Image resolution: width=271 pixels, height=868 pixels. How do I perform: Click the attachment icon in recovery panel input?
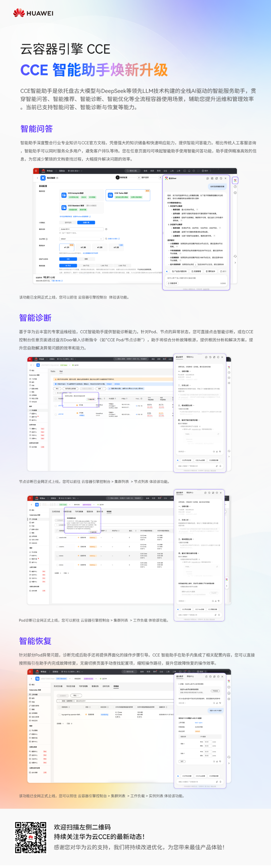pyautogui.click(x=217, y=781)
